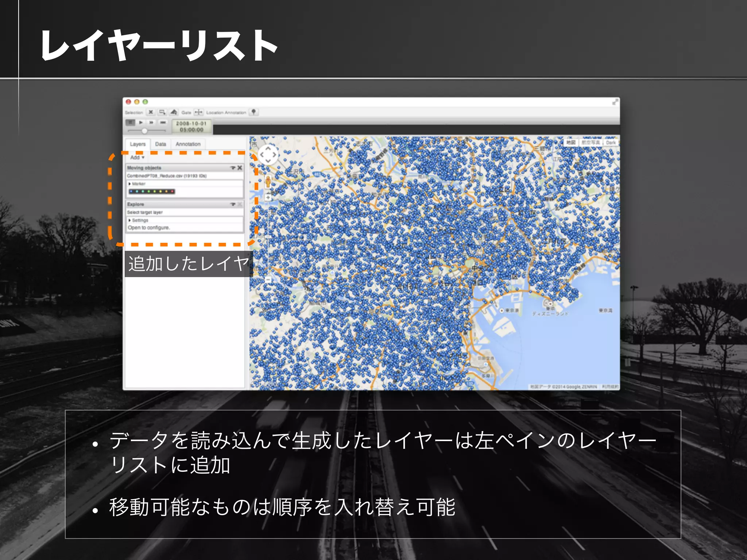The image size is (747, 560).
Task: Click the fast-forward playback button
Action: (x=151, y=122)
